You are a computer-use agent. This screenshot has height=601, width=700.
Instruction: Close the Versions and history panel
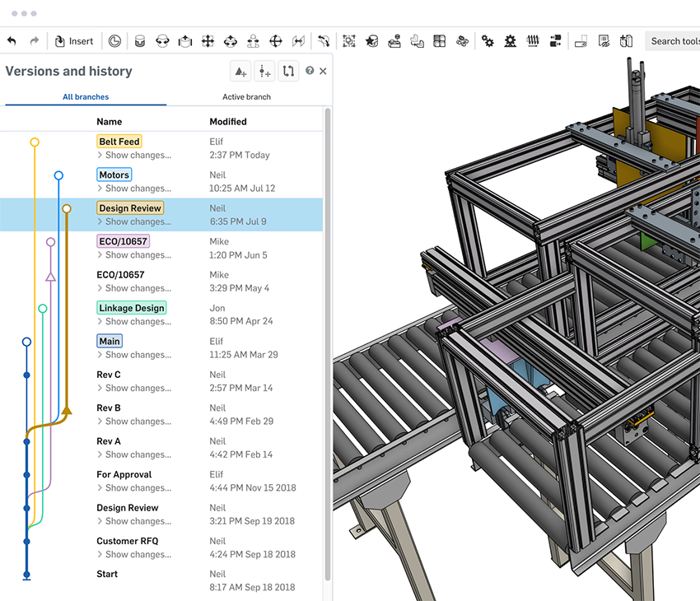pyautogui.click(x=323, y=72)
